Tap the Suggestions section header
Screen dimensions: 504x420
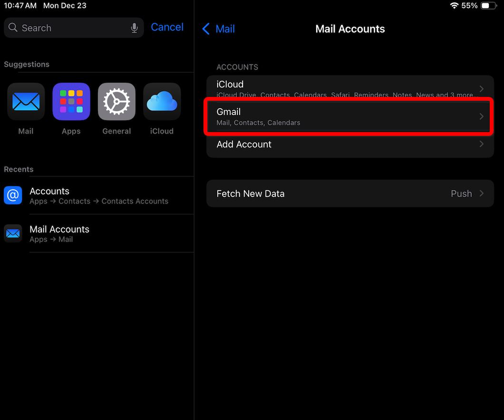(27, 64)
